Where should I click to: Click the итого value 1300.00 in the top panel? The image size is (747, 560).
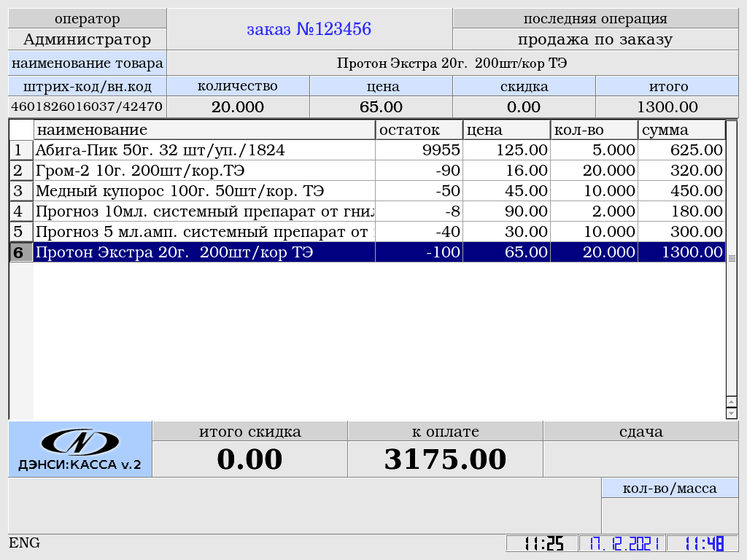click(667, 106)
